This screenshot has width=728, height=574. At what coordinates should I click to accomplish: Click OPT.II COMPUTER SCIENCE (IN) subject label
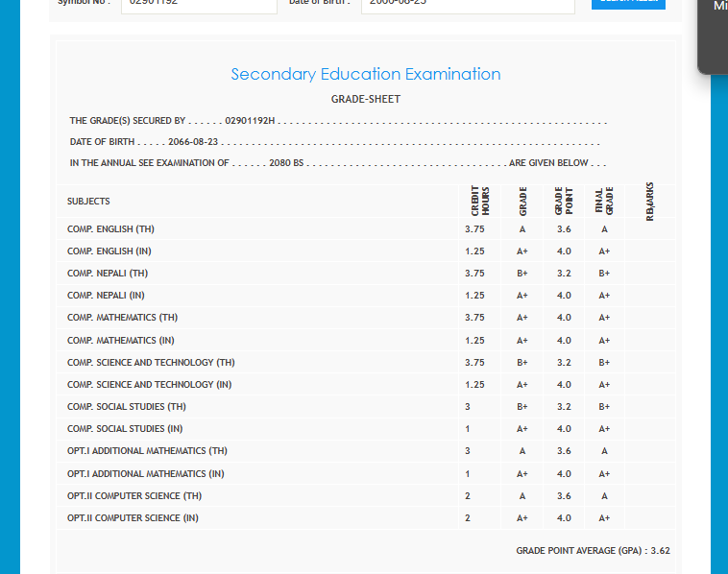(x=134, y=518)
